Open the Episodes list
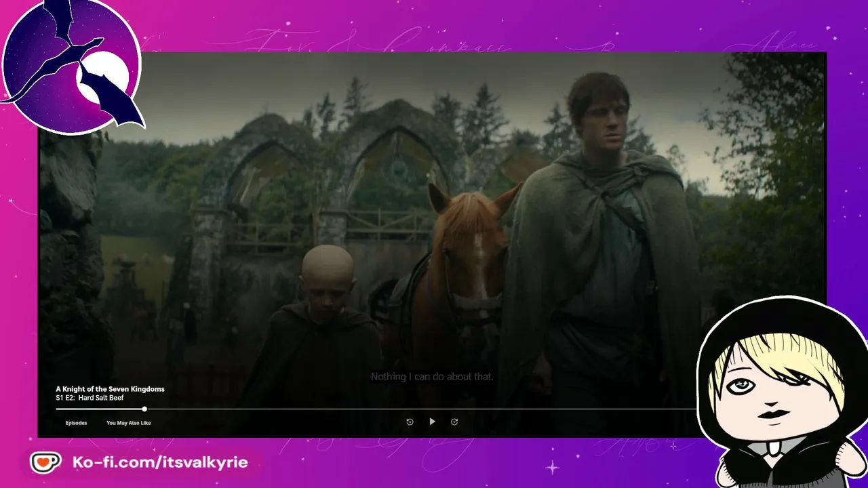Screen dimensions: 868x488 pos(76,423)
